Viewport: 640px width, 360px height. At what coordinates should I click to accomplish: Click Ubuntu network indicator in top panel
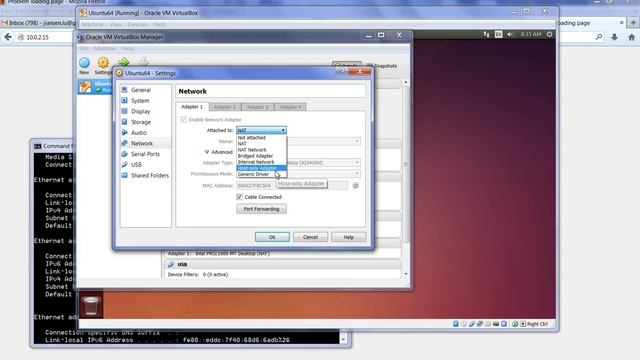(x=486, y=34)
